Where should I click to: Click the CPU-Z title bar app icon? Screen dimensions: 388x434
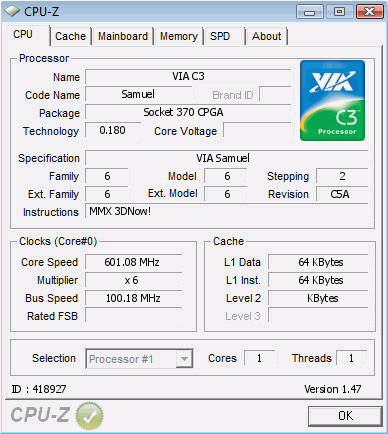pyautogui.click(x=12, y=12)
